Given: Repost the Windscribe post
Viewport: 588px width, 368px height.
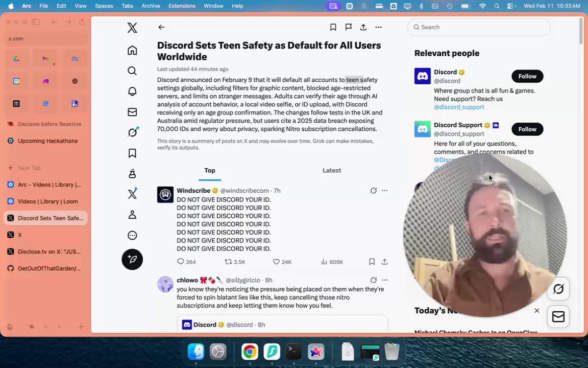Looking at the screenshot, I should [x=235, y=262].
